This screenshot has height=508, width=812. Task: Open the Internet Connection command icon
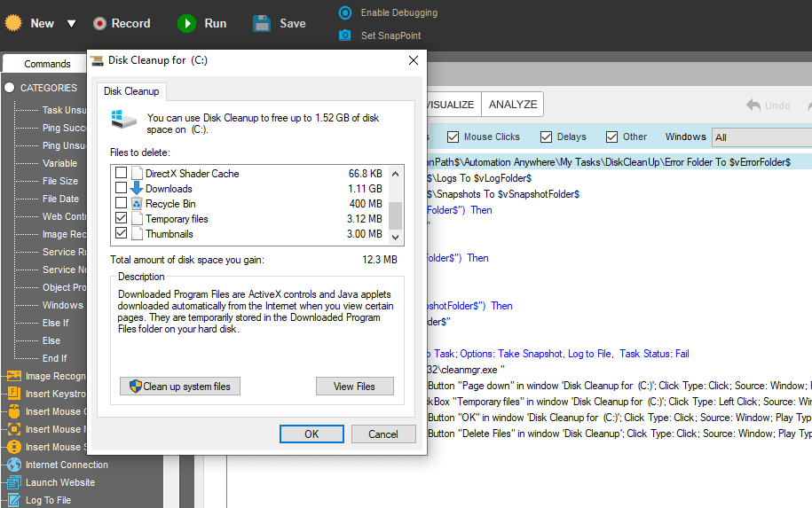click(14, 465)
